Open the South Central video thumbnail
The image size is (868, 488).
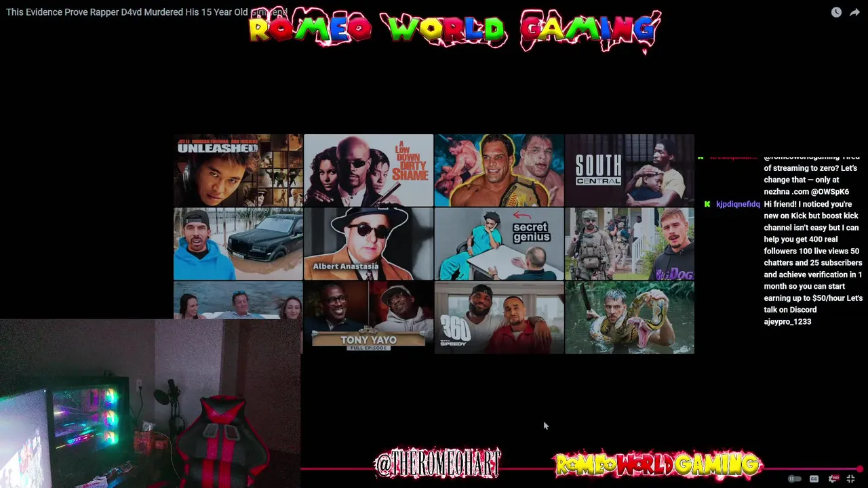pyautogui.click(x=629, y=170)
